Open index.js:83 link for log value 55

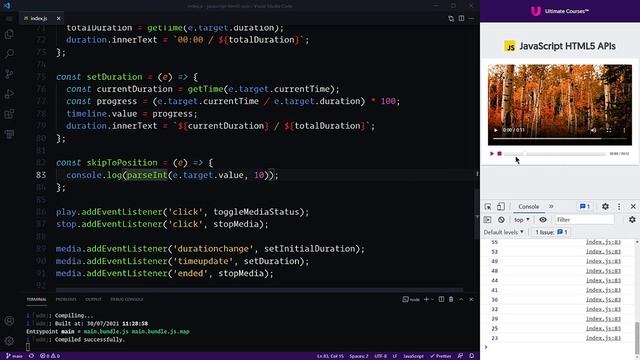(x=603, y=242)
